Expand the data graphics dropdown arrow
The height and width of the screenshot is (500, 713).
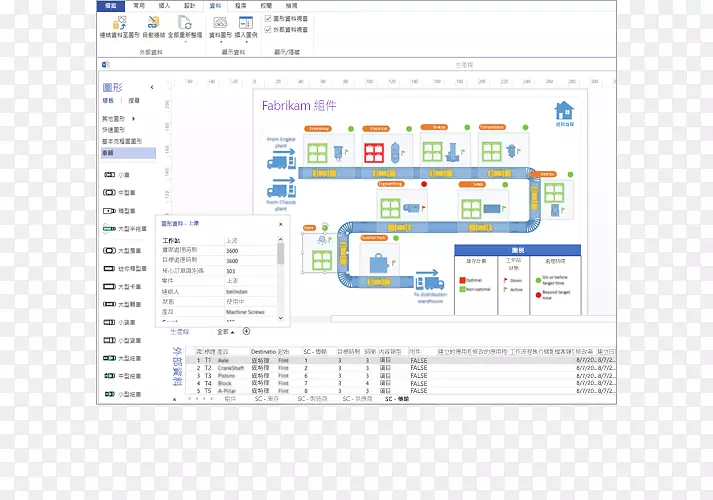221,42
